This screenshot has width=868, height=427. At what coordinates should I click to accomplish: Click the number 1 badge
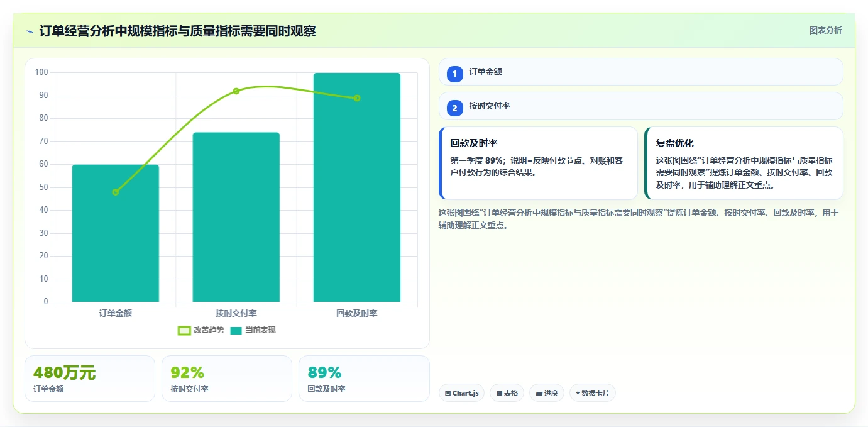tap(455, 74)
